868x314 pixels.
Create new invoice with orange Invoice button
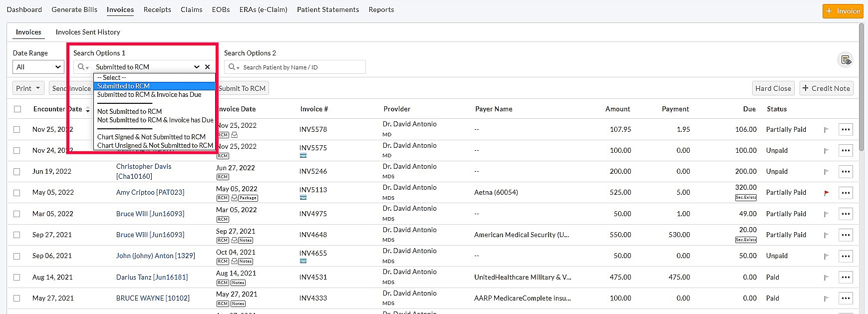pos(843,11)
